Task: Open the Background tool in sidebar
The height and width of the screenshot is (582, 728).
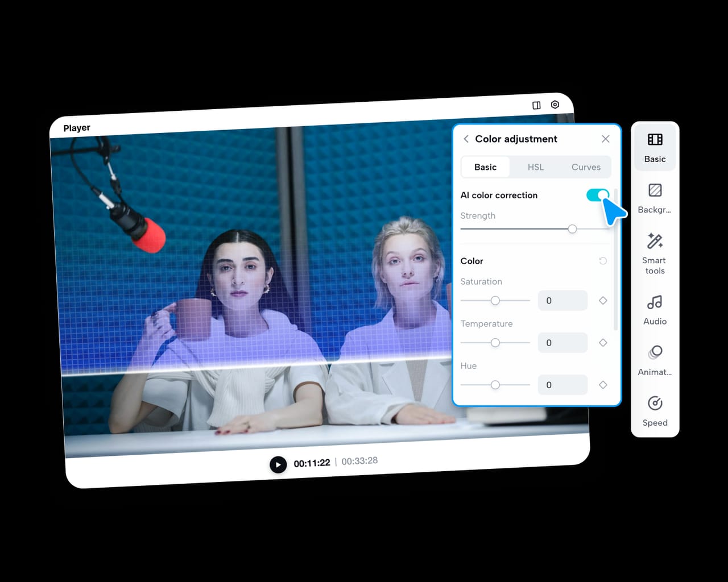Action: (x=655, y=197)
